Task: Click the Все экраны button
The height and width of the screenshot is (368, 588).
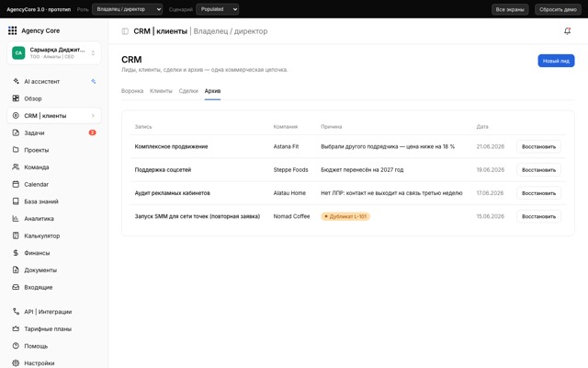Action: (510, 9)
